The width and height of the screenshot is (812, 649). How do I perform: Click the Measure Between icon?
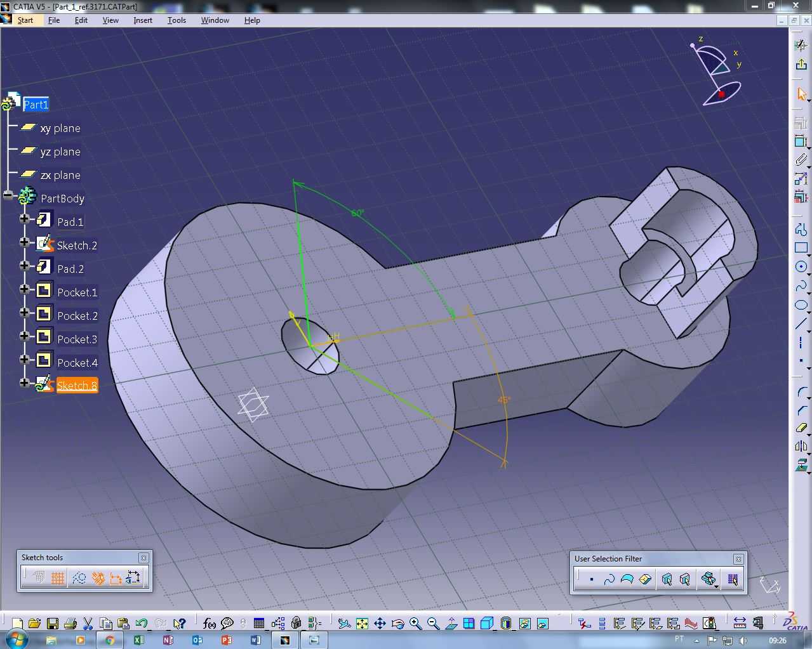tap(740, 624)
